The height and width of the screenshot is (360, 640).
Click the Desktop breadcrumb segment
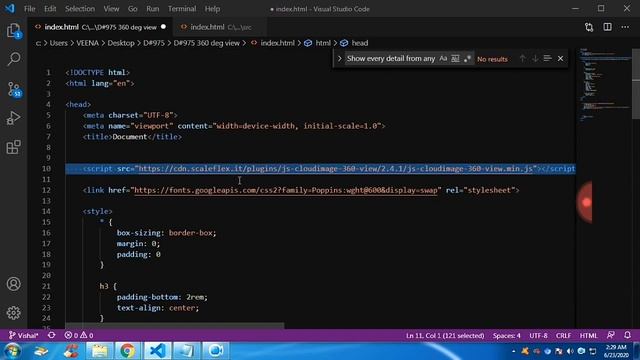121,43
